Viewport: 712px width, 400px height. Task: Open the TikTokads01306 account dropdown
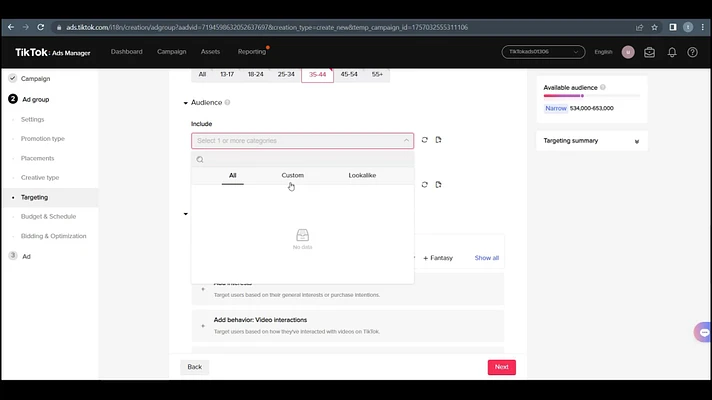tap(543, 52)
